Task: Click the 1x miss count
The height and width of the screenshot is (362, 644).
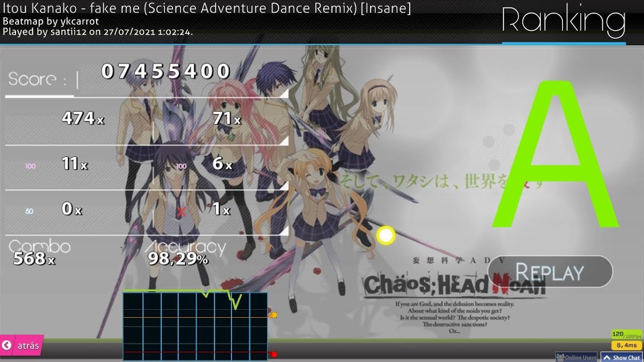Action: [x=221, y=209]
